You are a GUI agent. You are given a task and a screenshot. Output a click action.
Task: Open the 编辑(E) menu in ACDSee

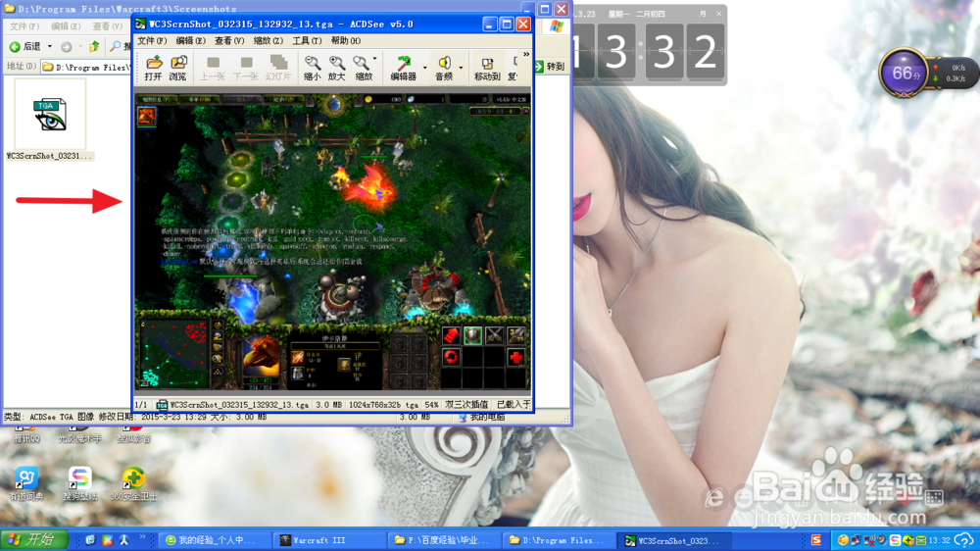point(191,40)
